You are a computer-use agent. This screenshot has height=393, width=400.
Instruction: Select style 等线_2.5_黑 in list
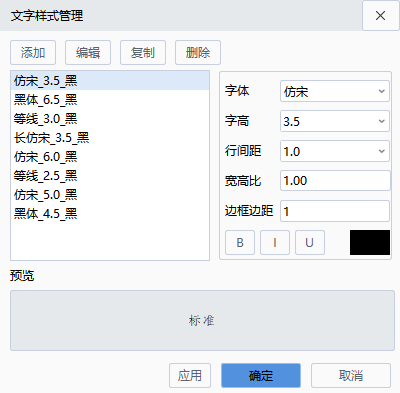click(x=110, y=176)
